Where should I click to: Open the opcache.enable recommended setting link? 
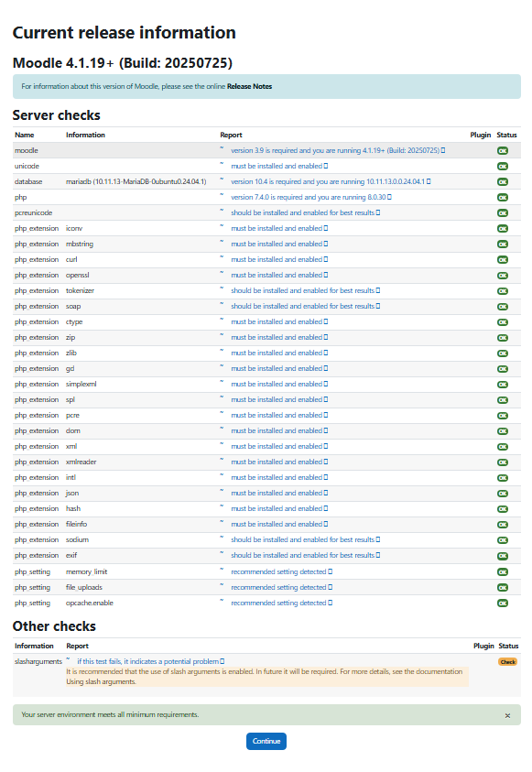[281, 603]
